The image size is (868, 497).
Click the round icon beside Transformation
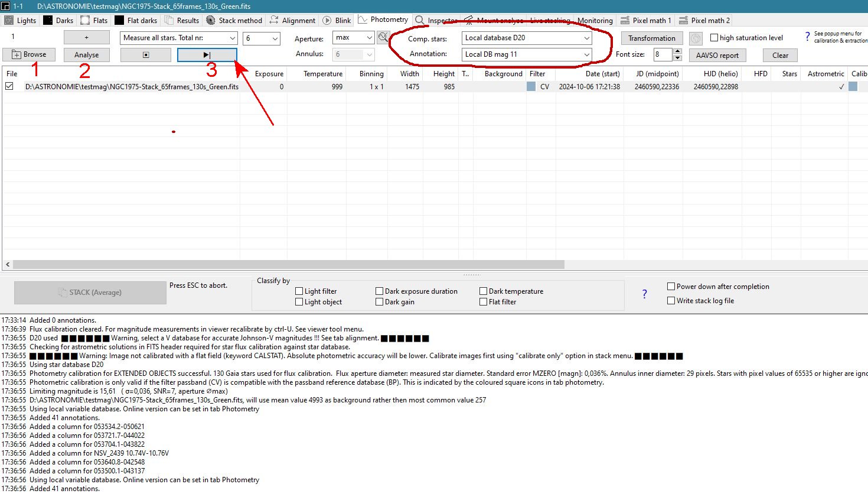[x=696, y=38]
